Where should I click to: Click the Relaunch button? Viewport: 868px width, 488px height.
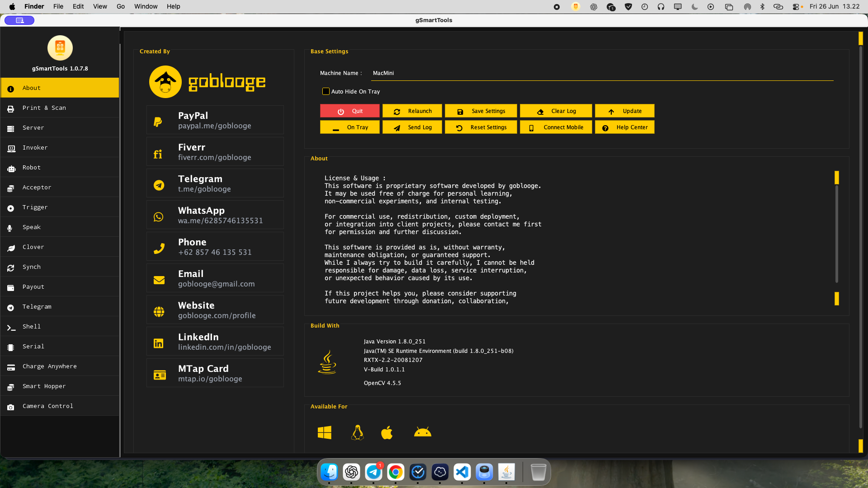click(412, 111)
